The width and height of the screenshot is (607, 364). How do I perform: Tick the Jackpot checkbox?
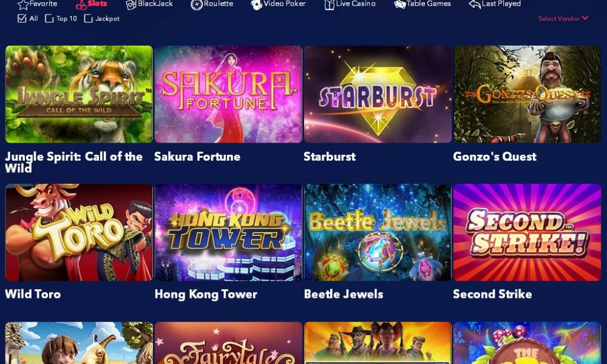pyautogui.click(x=88, y=18)
